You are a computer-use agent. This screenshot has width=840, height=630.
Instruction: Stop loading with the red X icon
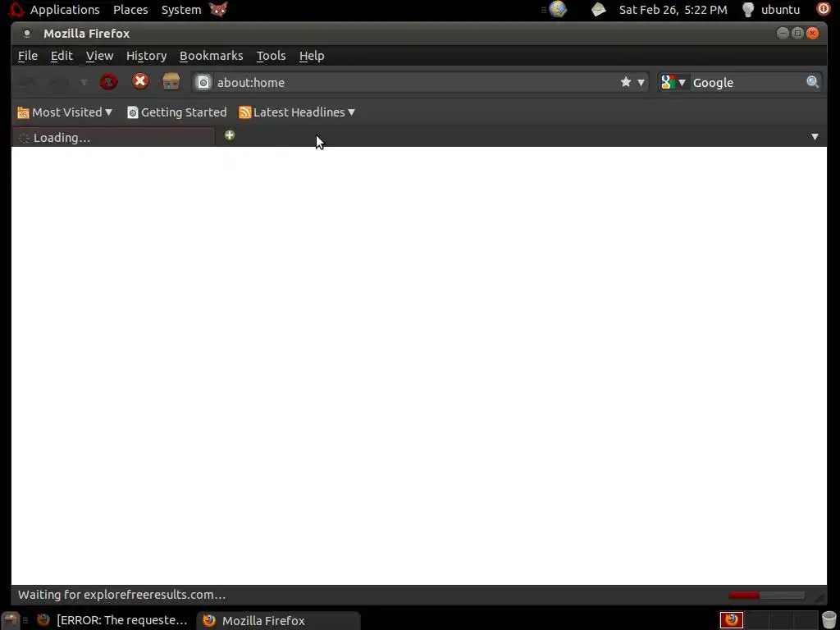click(140, 81)
